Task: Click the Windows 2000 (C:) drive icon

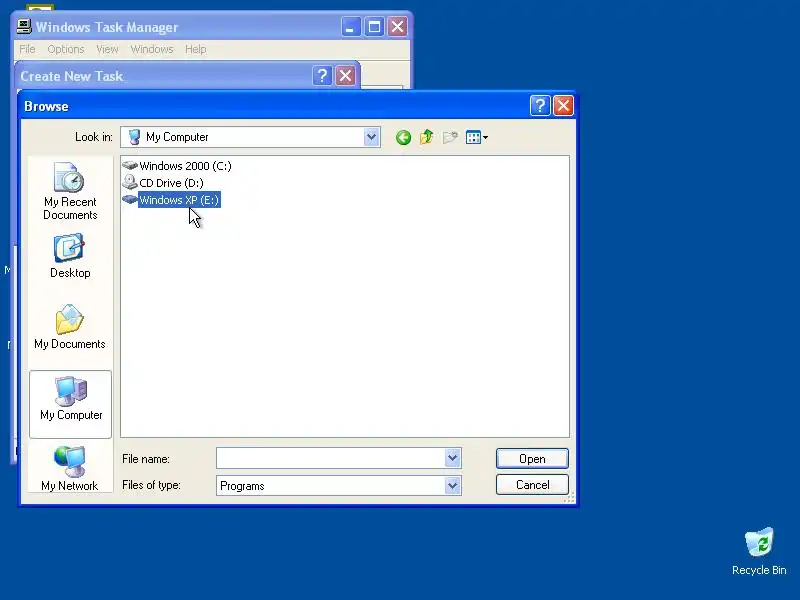Action: pyautogui.click(x=130, y=165)
